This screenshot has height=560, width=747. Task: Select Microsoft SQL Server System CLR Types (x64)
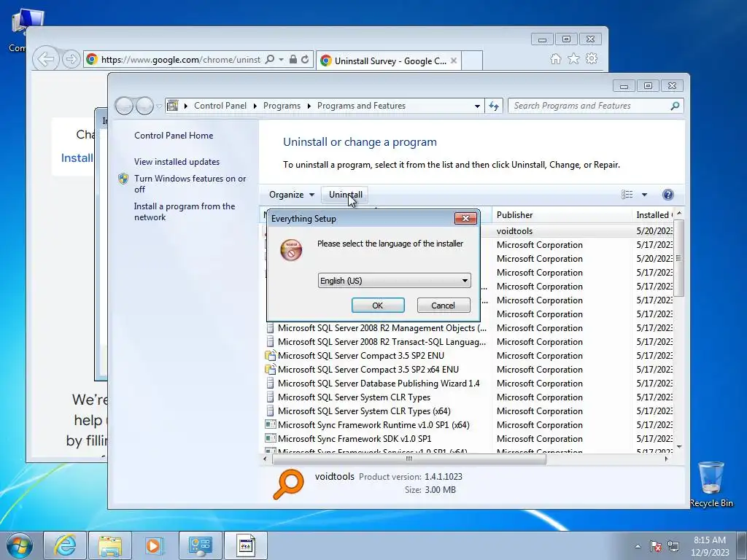point(364,411)
